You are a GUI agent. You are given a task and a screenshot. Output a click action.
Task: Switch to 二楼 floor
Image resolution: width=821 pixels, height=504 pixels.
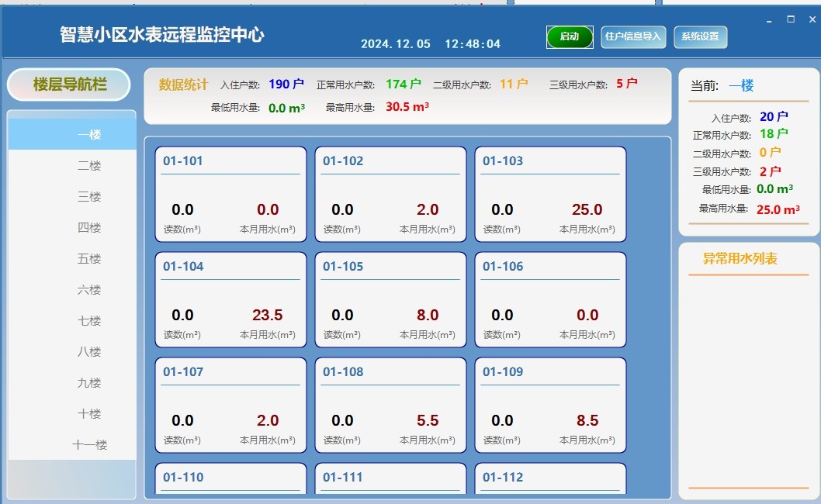coord(72,165)
